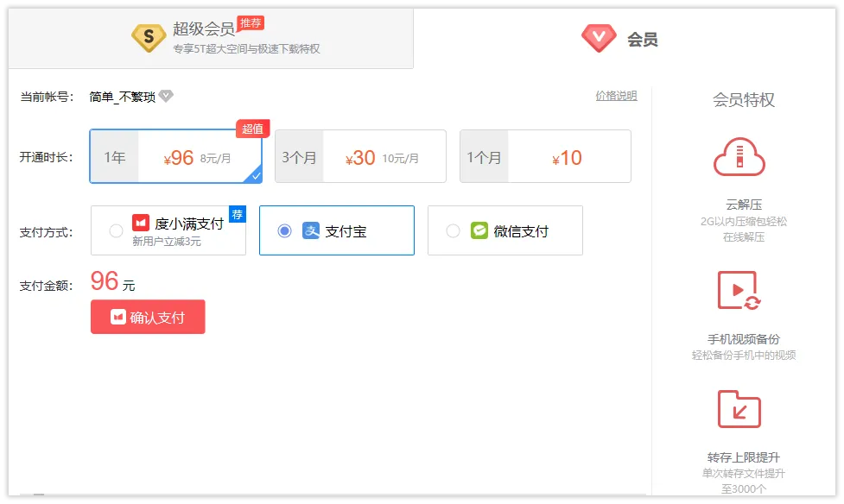Click the gray diamond beside the account name

pos(166,96)
